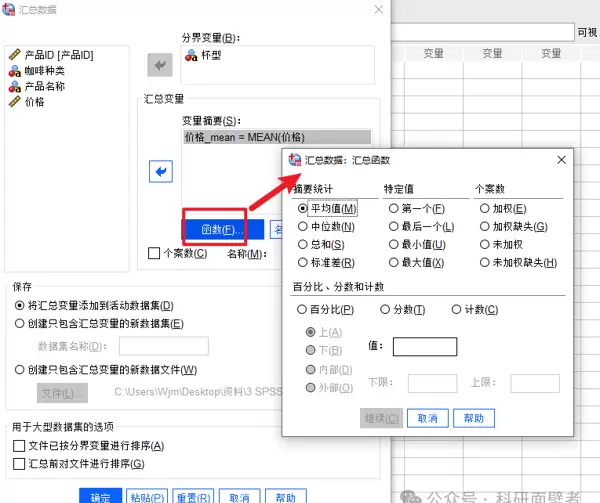Click 帮助 in the function dialog

(x=473, y=418)
